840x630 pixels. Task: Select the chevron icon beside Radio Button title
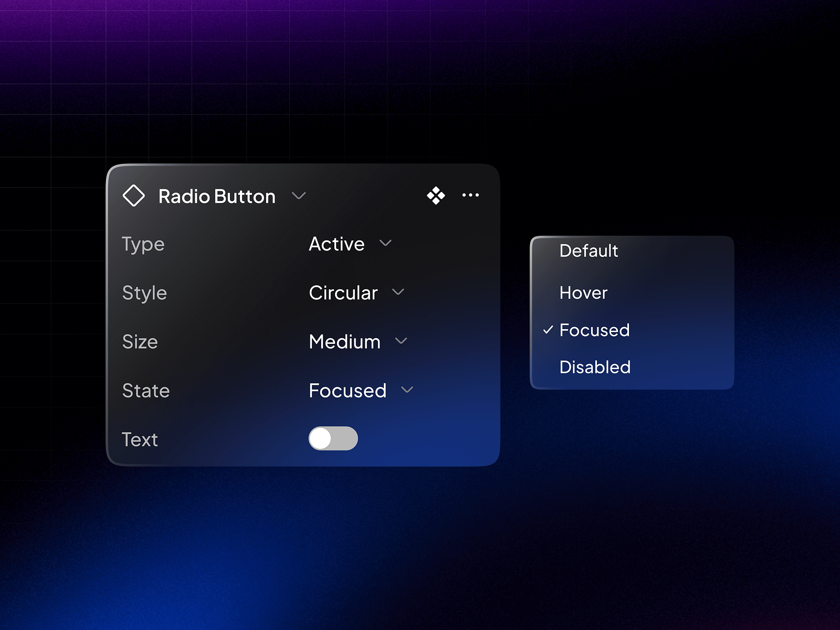click(299, 196)
